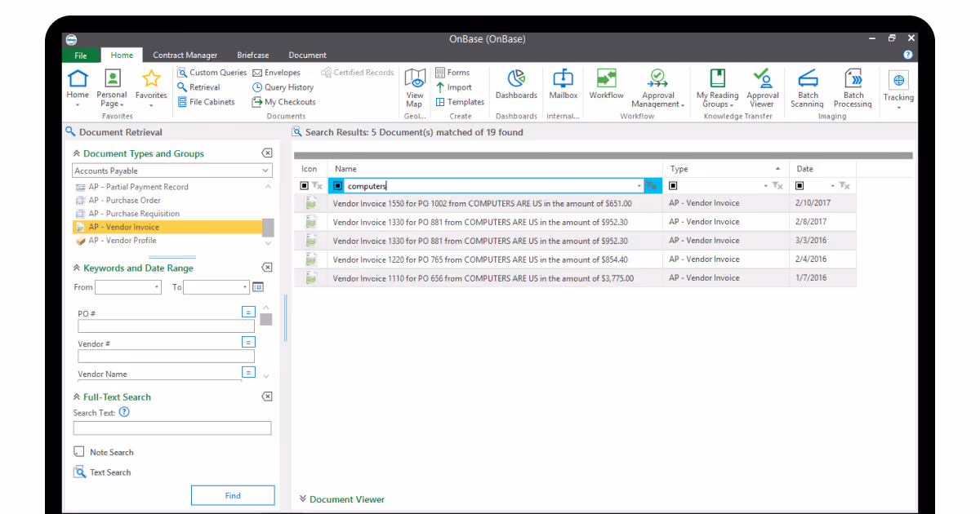
Task: Open Custom Queries
Action: (212, 73)
